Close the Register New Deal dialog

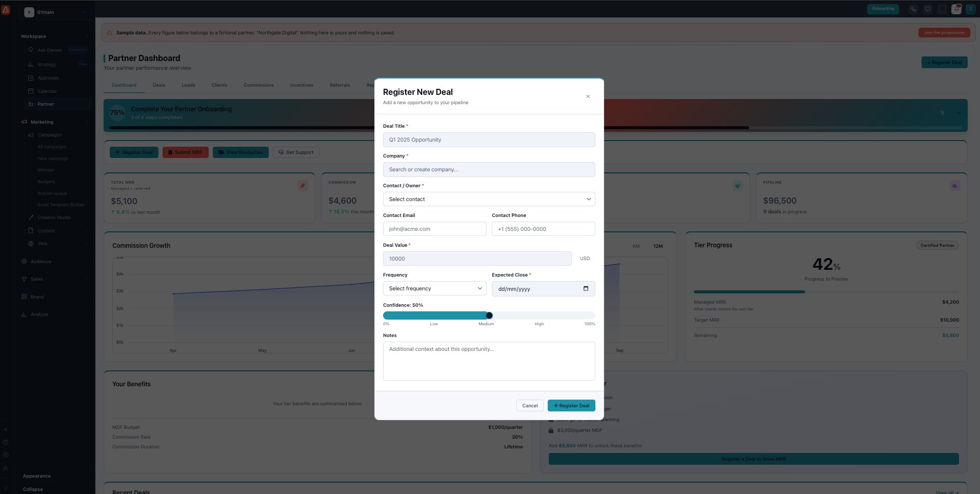588,96
